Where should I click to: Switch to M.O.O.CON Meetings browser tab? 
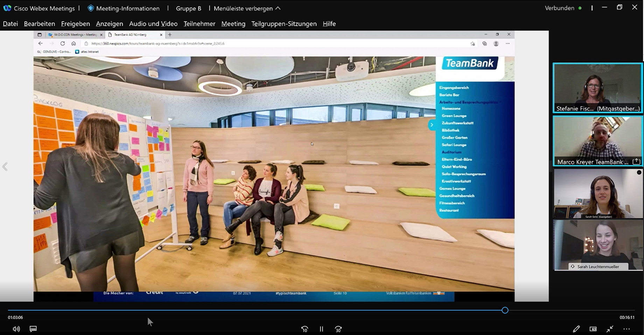click(75, 35)
